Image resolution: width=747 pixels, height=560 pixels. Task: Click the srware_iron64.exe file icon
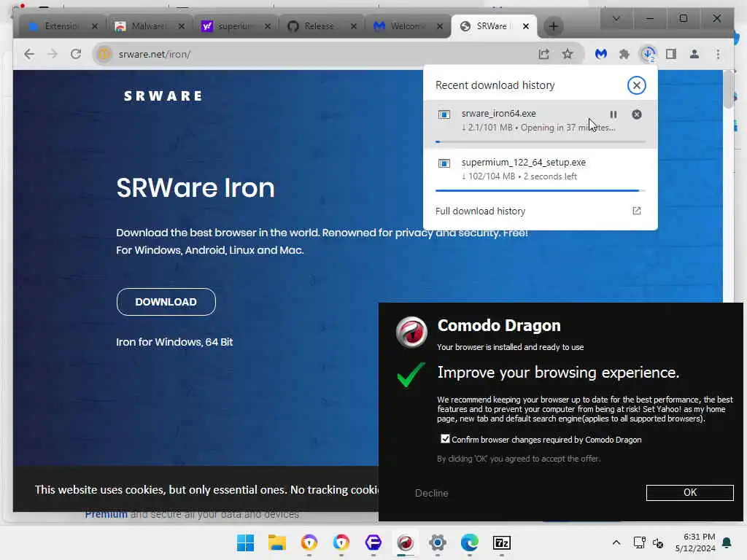pos(444,114)
